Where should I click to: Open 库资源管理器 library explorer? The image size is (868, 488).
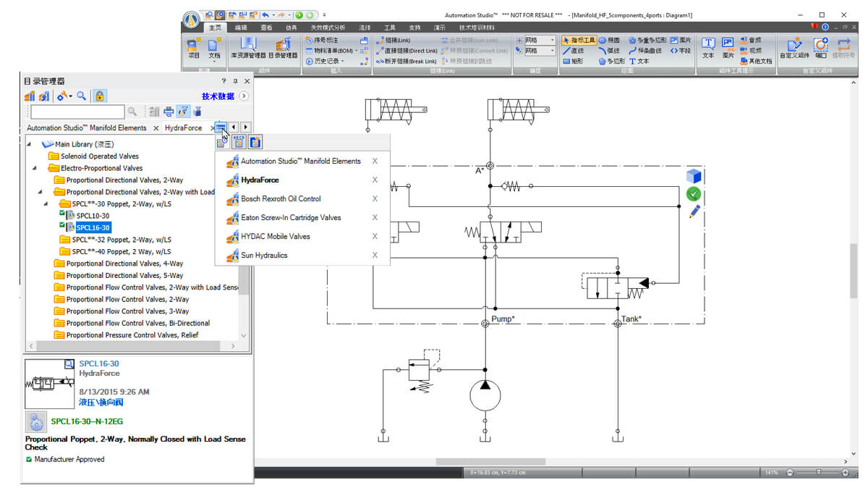pos(248,49)
